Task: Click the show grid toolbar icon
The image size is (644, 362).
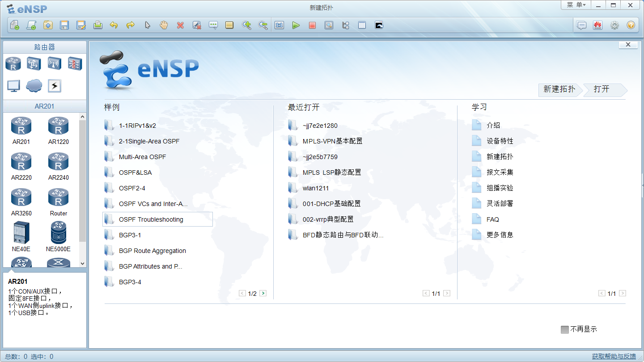Action: click(x=362, y=25)
